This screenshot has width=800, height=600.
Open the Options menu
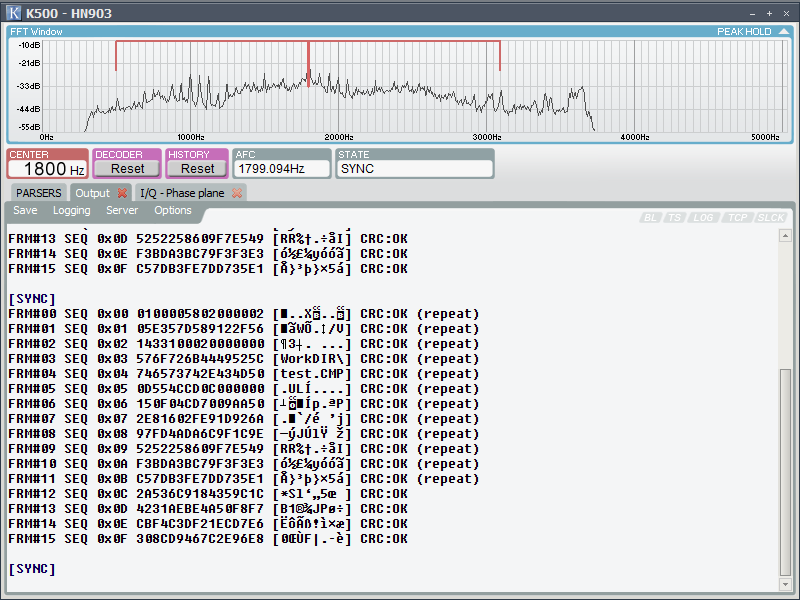coord(172,211)
